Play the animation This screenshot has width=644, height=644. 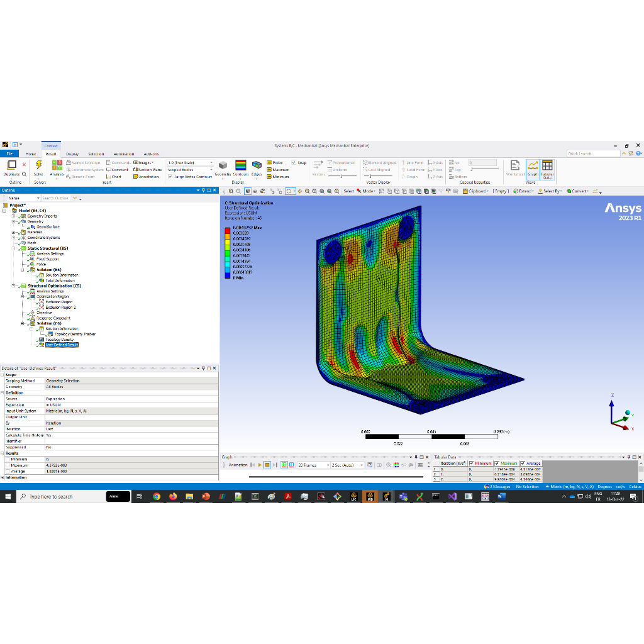tap(259, 465)
